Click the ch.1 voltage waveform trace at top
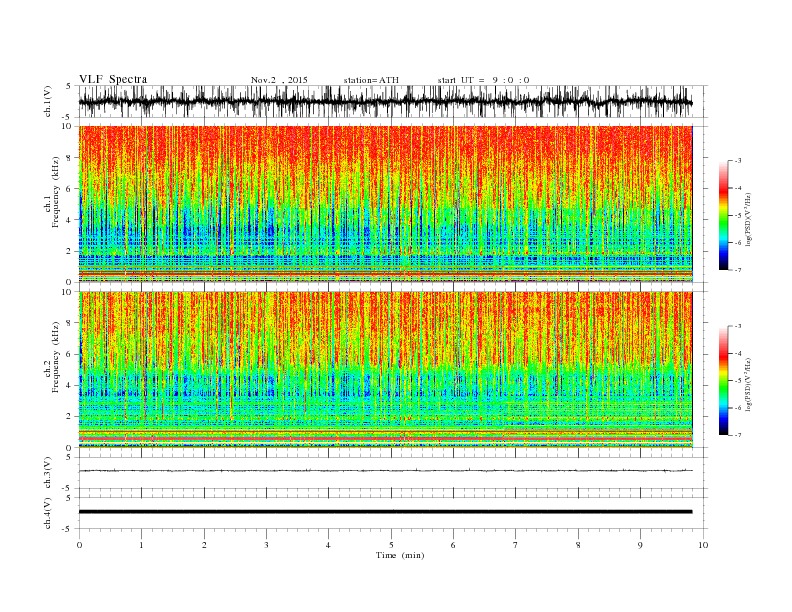The image size is (792, 612). coord(385,102)
